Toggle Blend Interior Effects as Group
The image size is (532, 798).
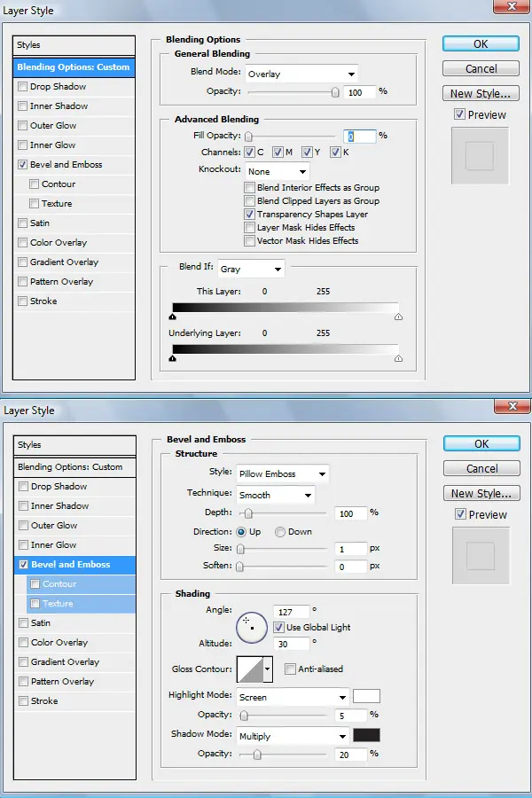click(249, 187)
